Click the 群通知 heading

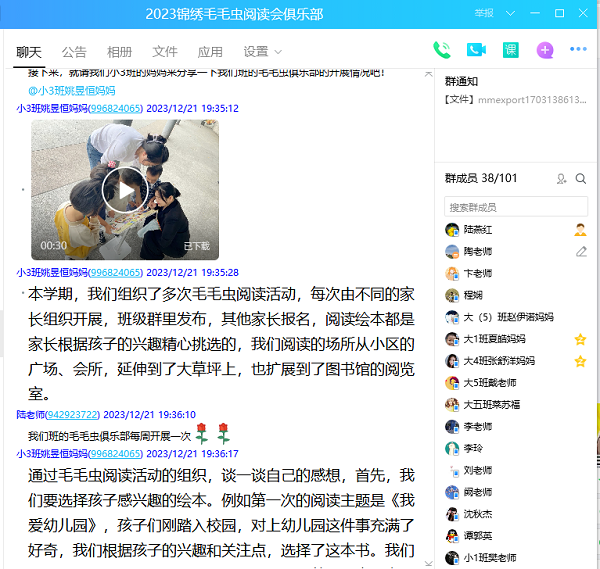461,81
